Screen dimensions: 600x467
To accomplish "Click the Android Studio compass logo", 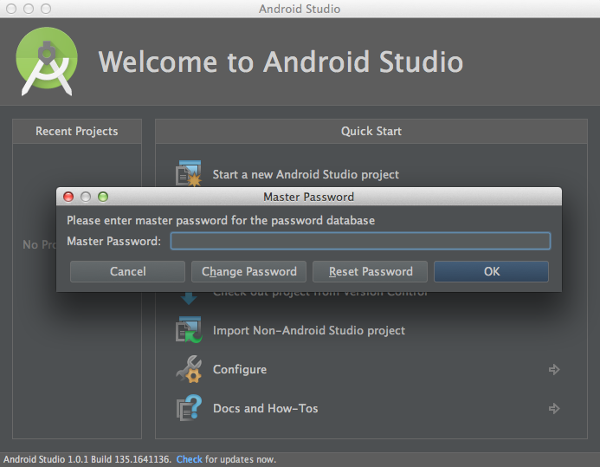I will (x=47, y=61).
